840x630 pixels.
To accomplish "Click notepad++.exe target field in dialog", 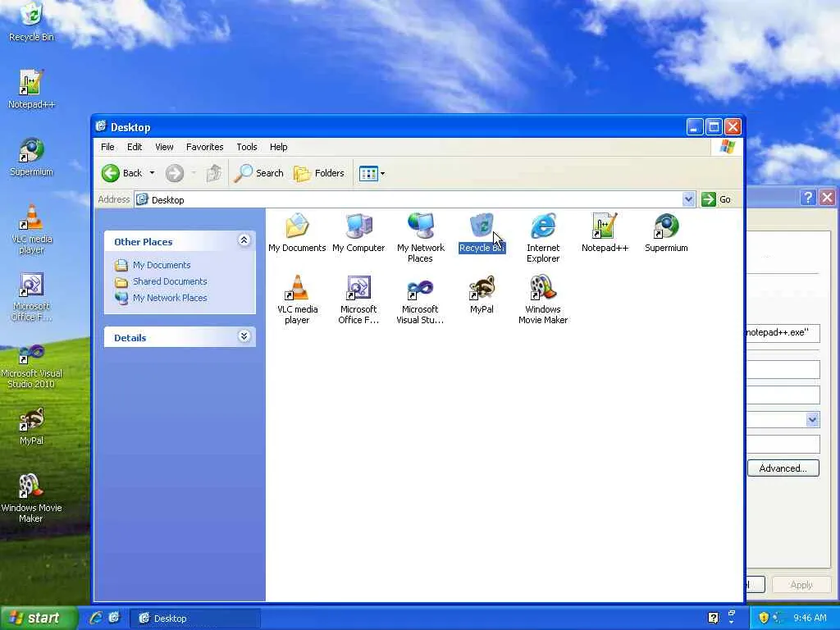I will coord(783,332).
